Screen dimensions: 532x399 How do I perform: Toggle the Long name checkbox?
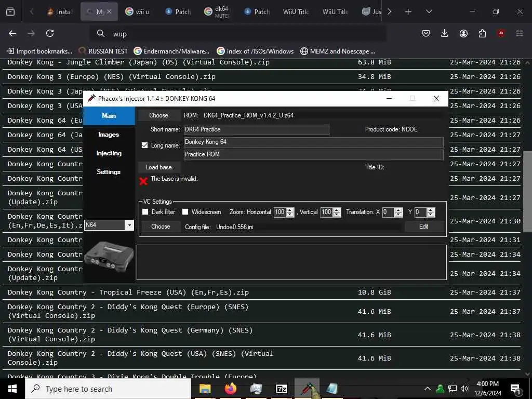point(145,145)
